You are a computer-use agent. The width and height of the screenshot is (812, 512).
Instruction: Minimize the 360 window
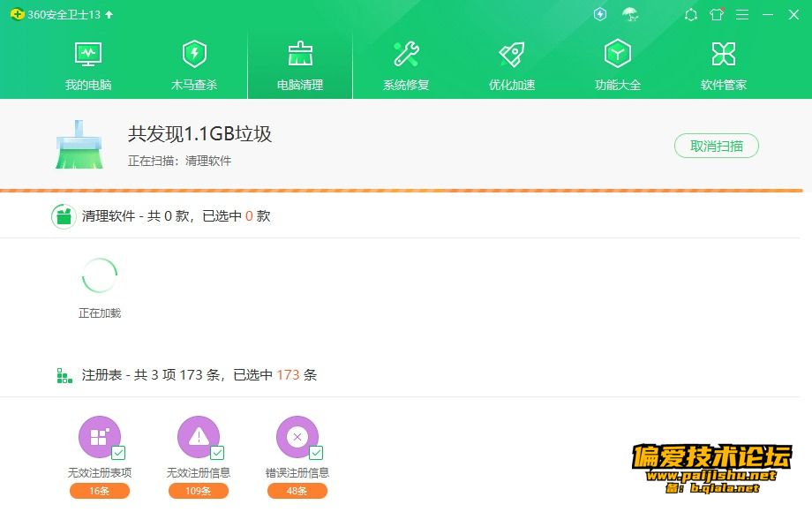coord(768,15)
